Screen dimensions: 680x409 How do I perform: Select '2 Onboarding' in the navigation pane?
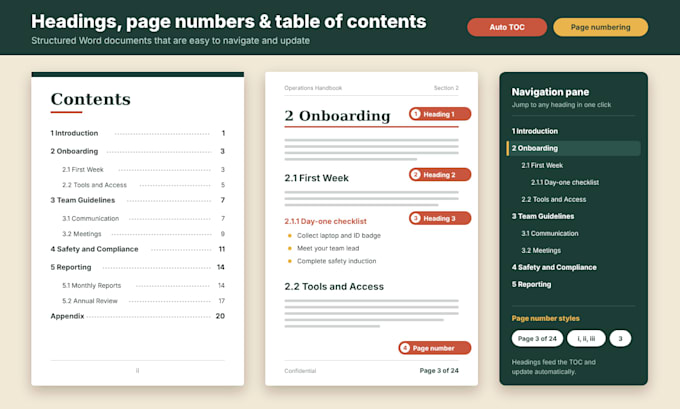573,148
